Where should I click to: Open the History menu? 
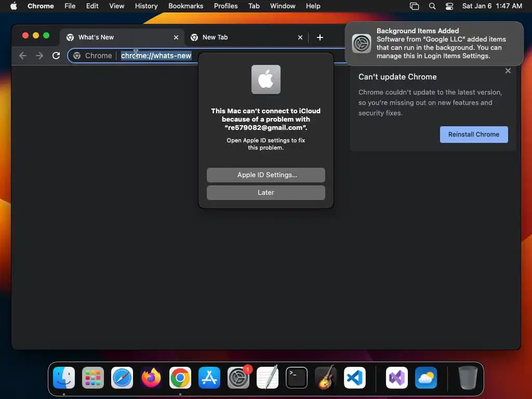pyautogui.click(x=146, y=6)
